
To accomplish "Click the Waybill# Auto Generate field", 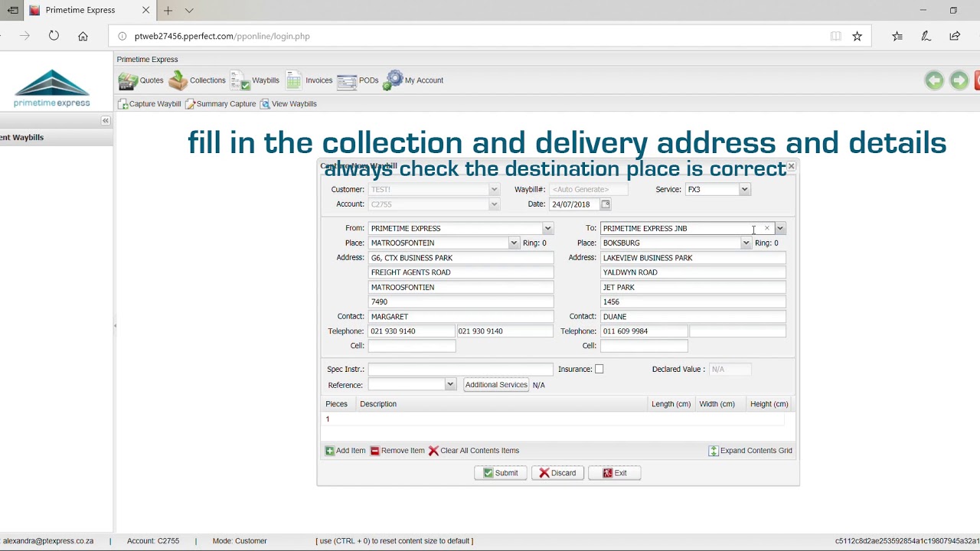I will [x=588, y=190].
